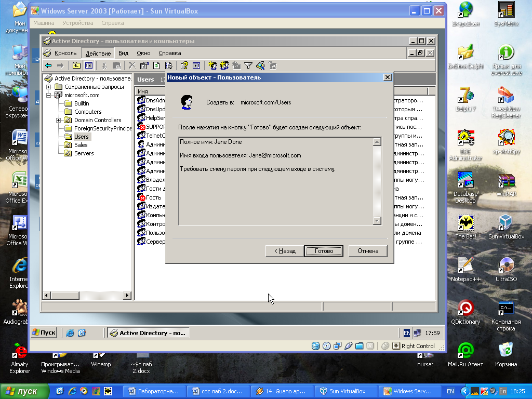Select the Servers unit in tree
Image resolution: width=532 pixels, height=399 pixels.
pos(84,153)
